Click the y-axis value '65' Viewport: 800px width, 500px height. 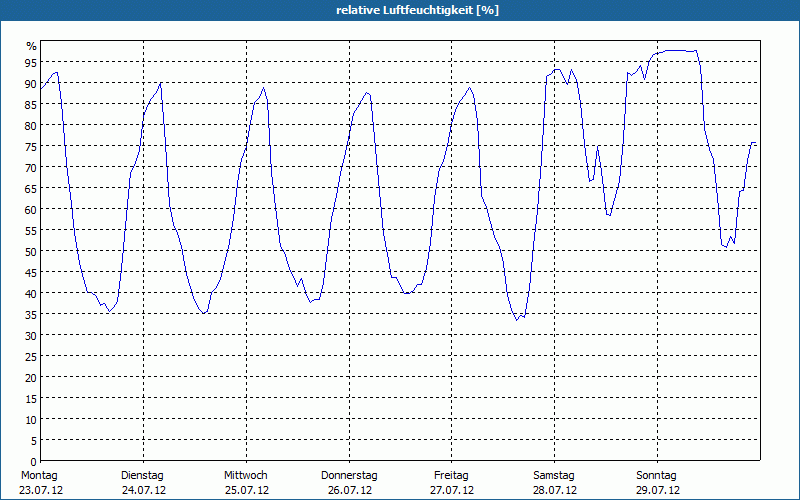coord(31,188)
